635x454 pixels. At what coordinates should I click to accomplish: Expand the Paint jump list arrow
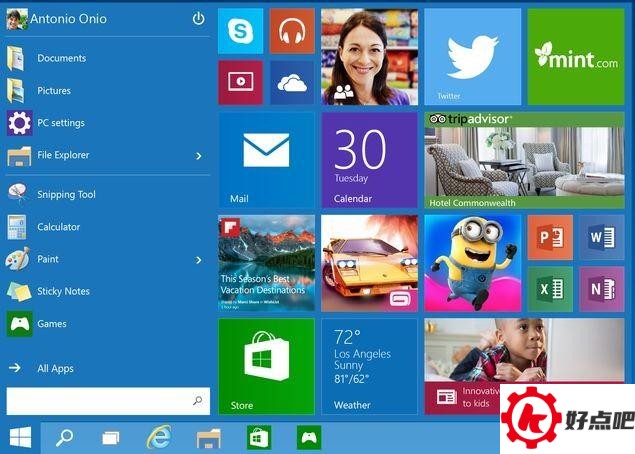pos(198,260)
